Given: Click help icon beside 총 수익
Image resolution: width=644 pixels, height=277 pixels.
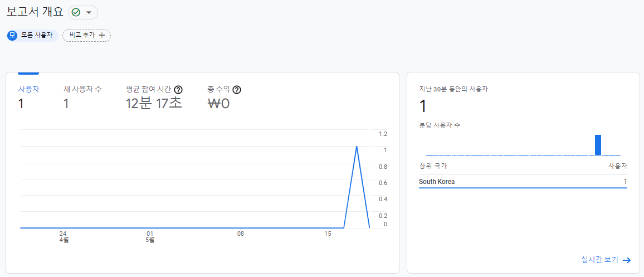Looking at the screenshot, I should tap(237, 90).
